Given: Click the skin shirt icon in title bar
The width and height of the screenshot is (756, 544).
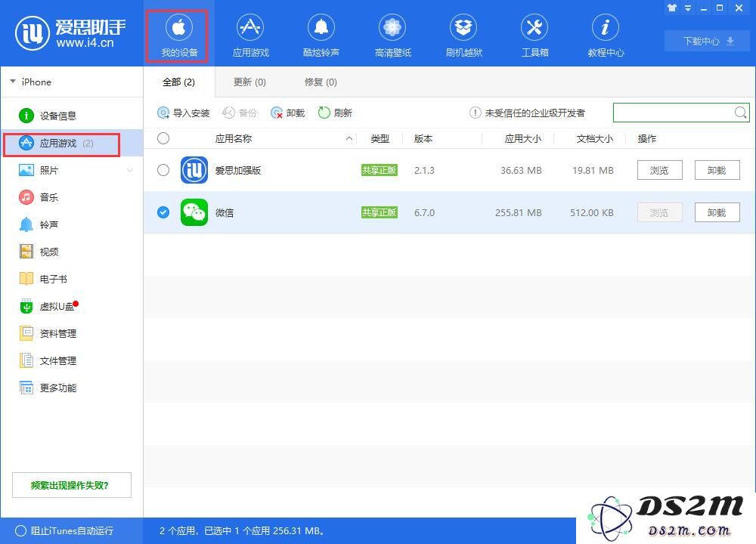Looking at the screenshot, I should point(672,8).
